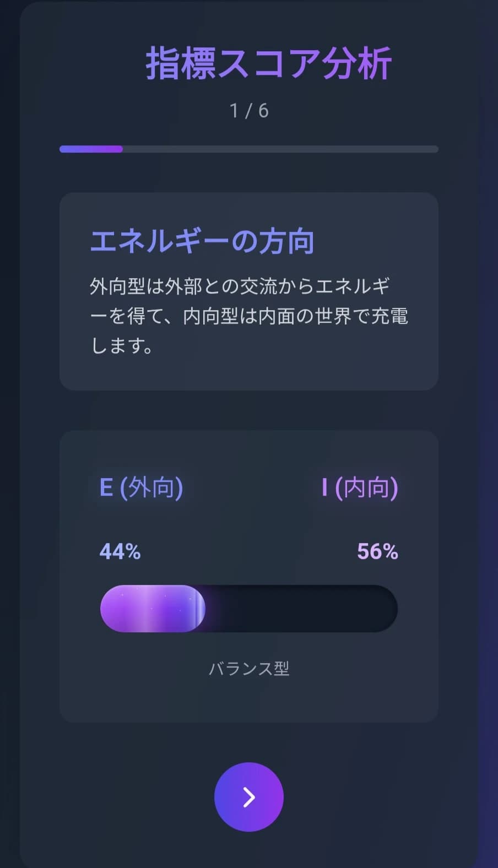Click the filled part of top progress bar

(x=91, y=149)
